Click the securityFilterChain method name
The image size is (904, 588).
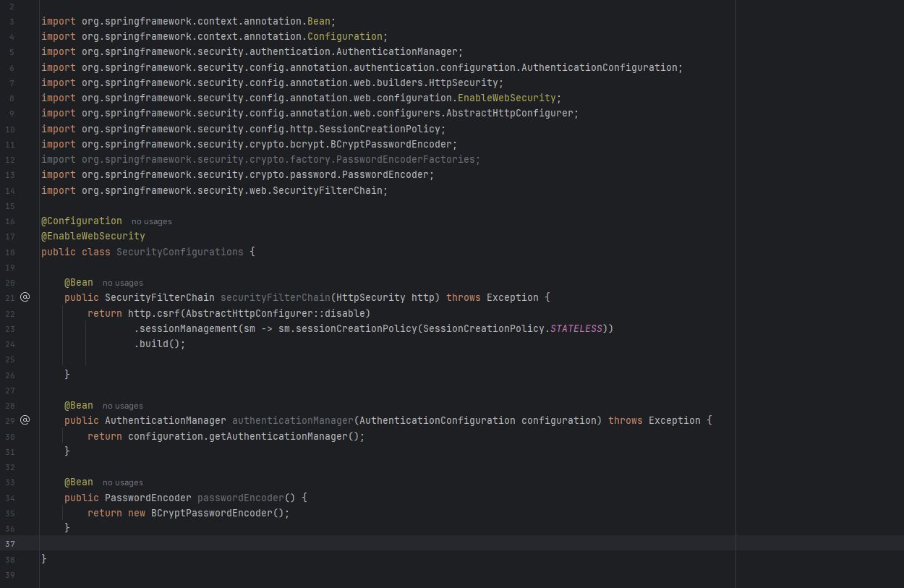[x=276, y=297]
